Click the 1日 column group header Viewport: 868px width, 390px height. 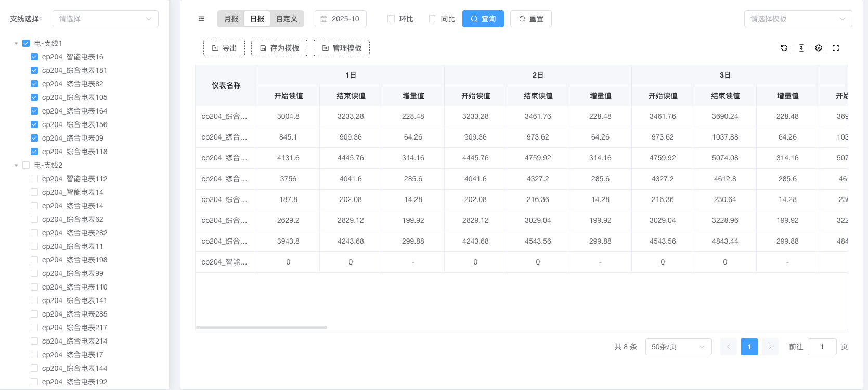click(351, 75)
